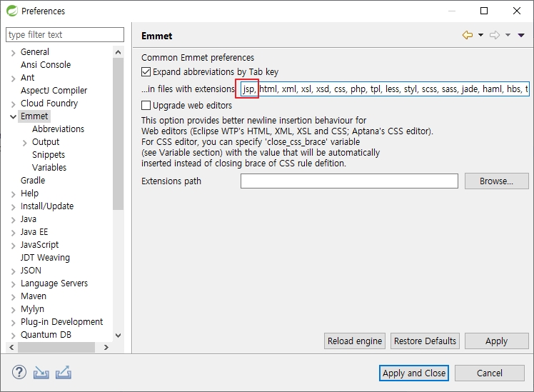The width and height of the screenshot is (534, 392).
Task: Select JDT Weaving in tree
Action: 45,258
